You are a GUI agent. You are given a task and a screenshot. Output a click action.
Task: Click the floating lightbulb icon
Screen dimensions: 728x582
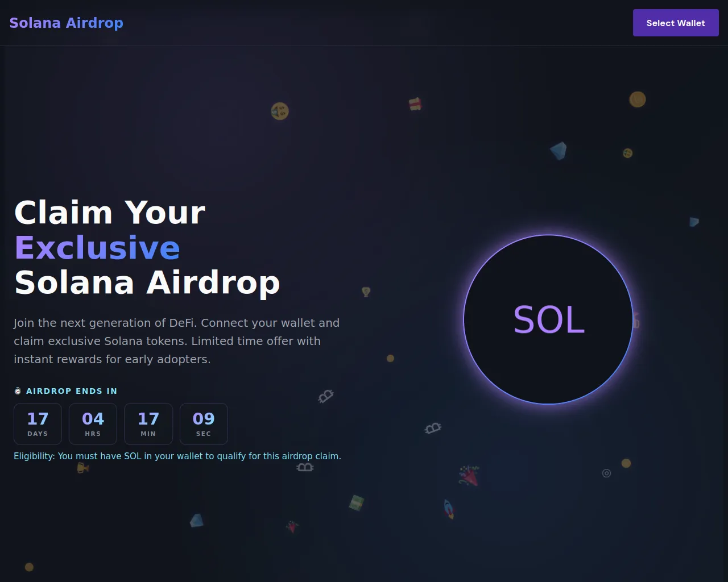click(366, 292)
